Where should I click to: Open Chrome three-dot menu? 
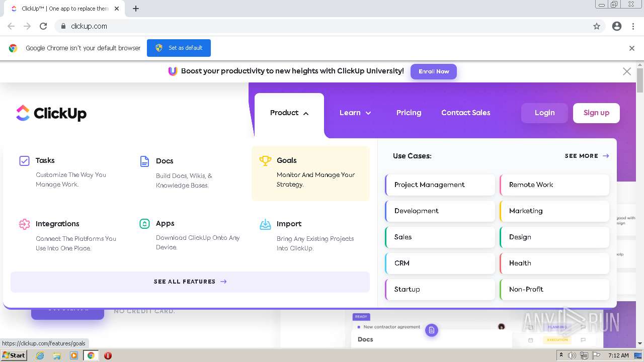633,26
